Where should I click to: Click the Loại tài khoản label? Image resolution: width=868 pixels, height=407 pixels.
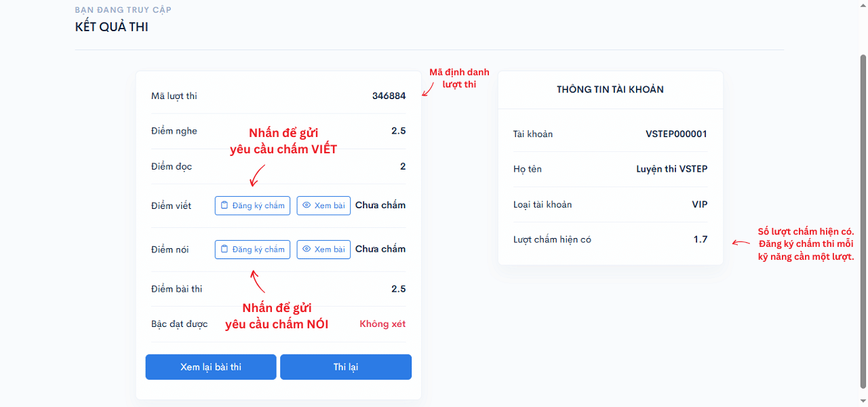[542, 205]
